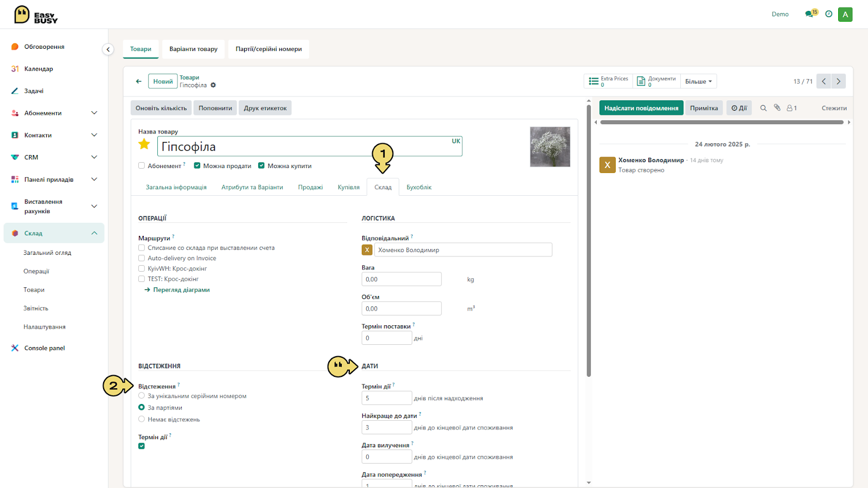Enable Auto-delivery on Invoice route
Viewport: 868px width, 488px height.
(142, 258)
